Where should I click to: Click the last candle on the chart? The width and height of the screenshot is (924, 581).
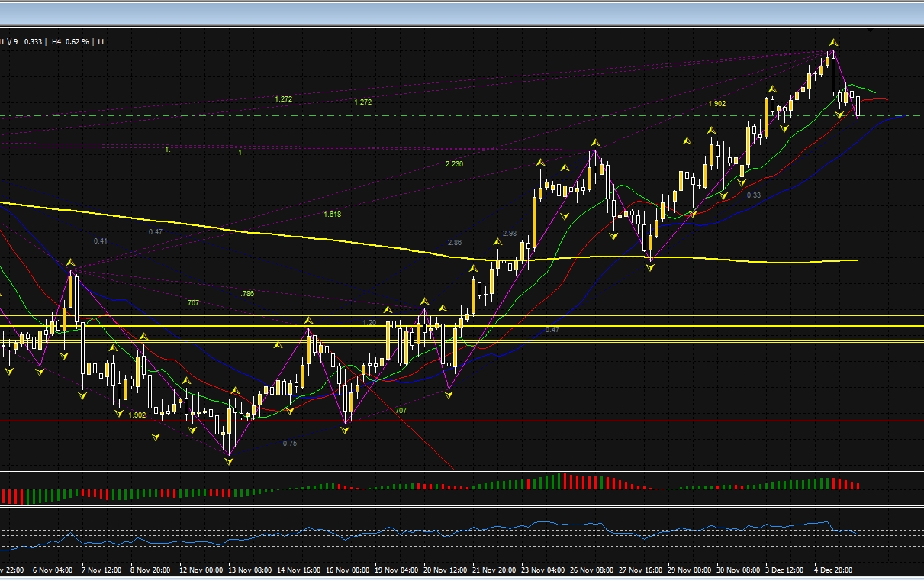(859, 107)
